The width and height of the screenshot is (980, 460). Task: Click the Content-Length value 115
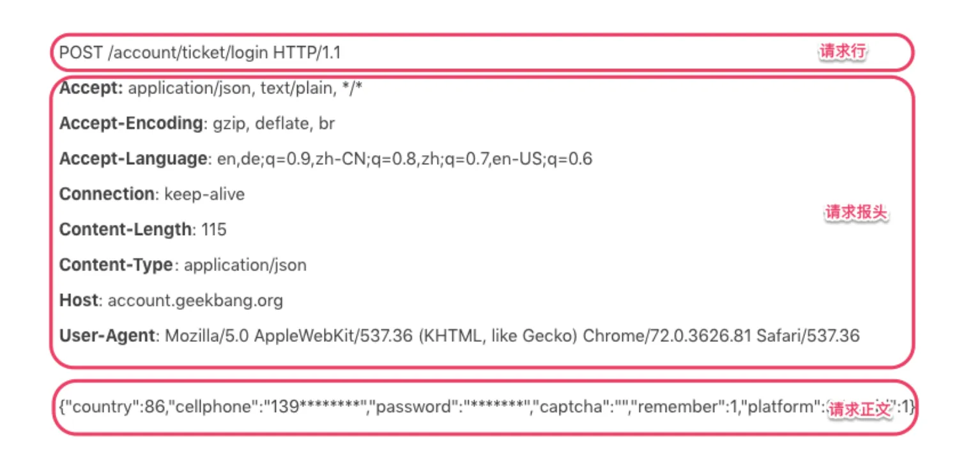click(213, 229)
